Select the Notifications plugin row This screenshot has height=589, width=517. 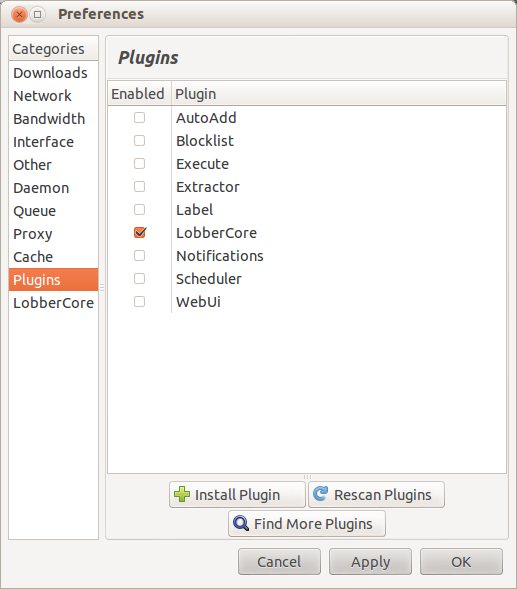click(x=307, y=256)
